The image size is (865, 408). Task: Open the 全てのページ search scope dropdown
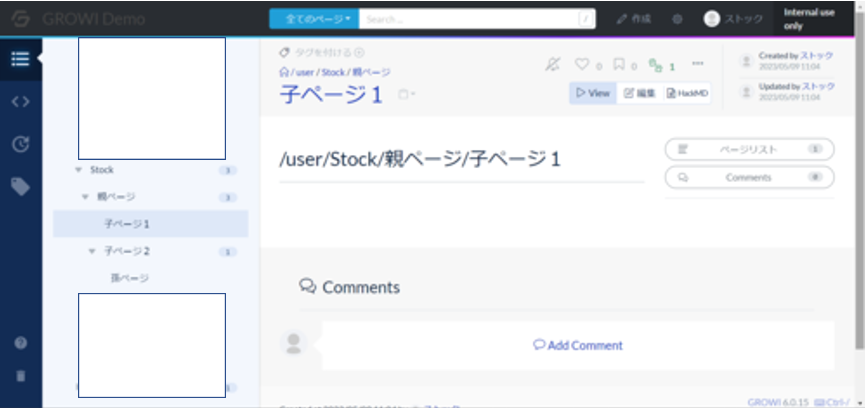tap(313, 19)
